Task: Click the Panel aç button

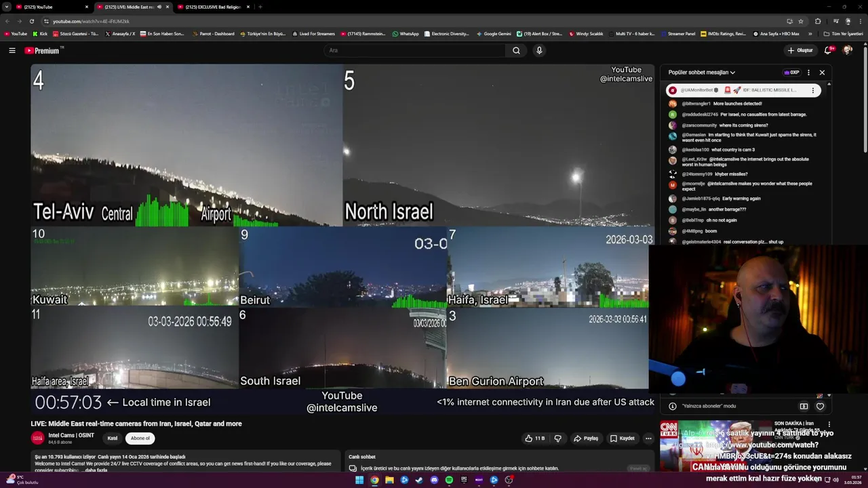Action: (x=638, y=468)
